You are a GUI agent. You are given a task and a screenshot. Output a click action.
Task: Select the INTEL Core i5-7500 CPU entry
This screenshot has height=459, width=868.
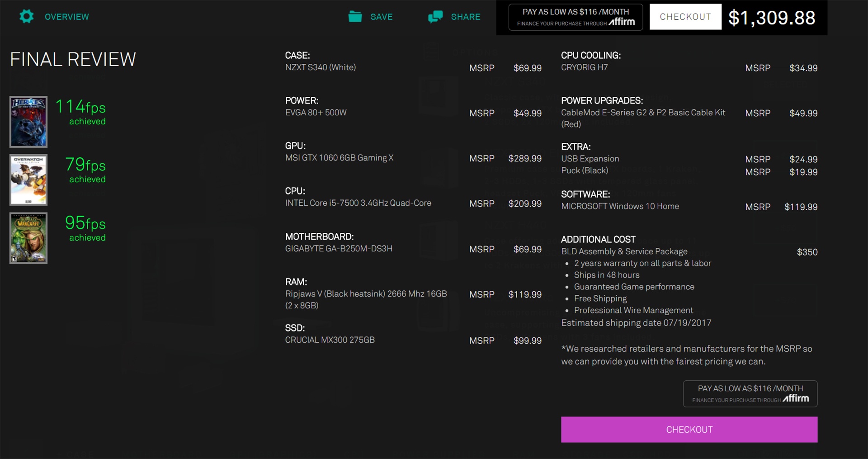coord(358,203)
